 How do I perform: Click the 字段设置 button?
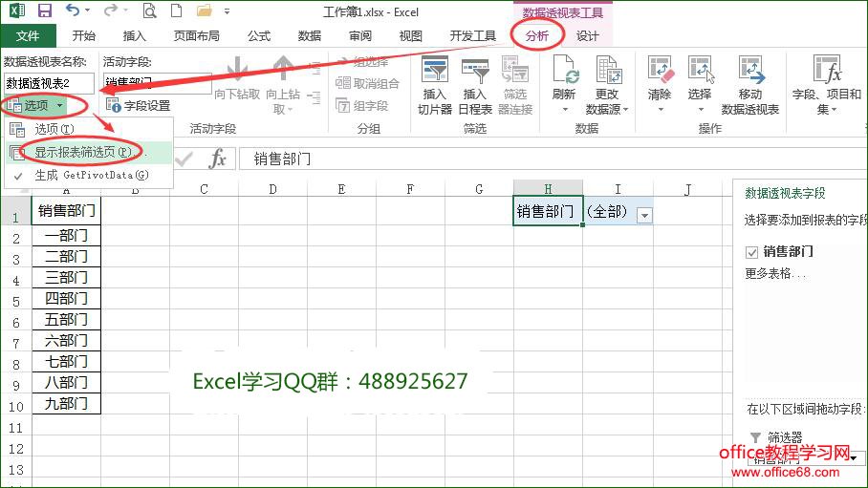pyautogui.click(x=139, y=105)
